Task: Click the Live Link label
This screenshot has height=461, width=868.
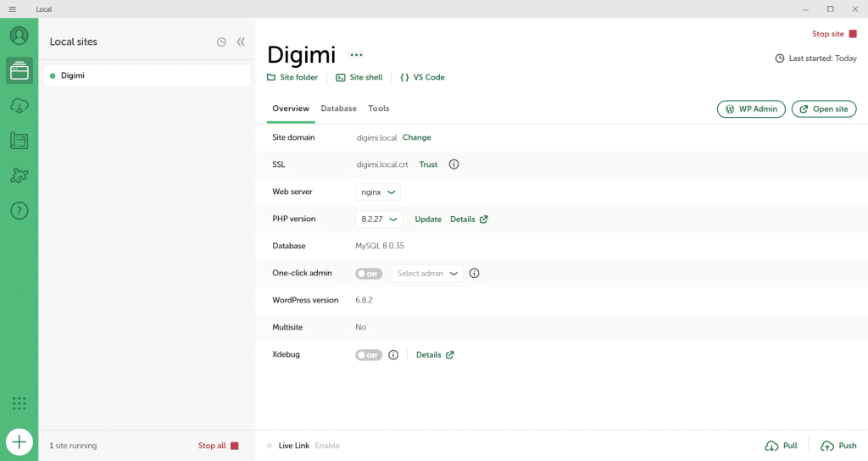Action: [294, 446]
